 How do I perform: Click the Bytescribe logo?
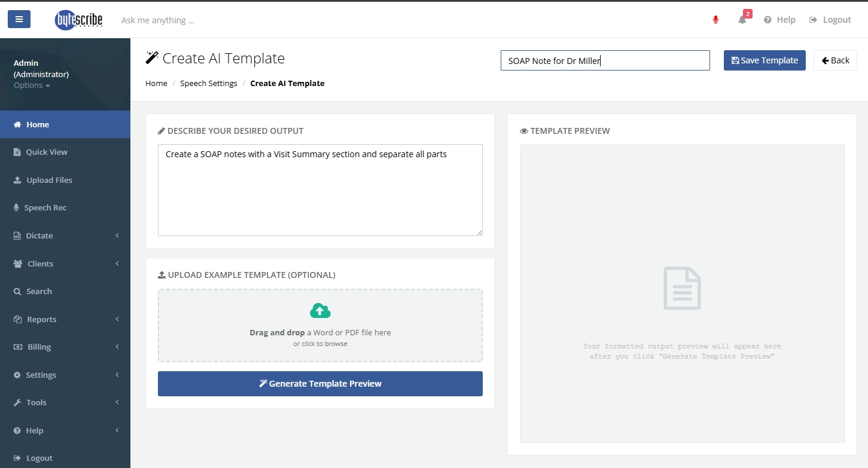click(78, 20)
